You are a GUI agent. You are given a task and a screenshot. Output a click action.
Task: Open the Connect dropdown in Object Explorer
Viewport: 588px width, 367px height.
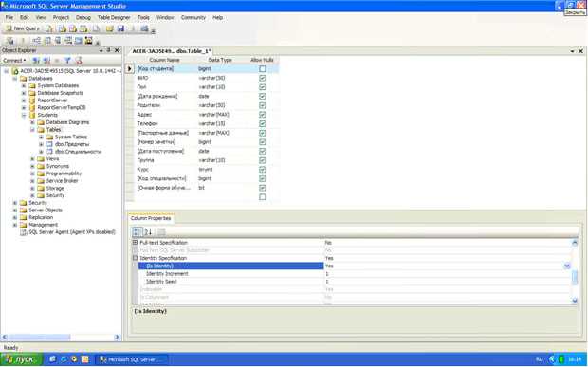point(14,60)
